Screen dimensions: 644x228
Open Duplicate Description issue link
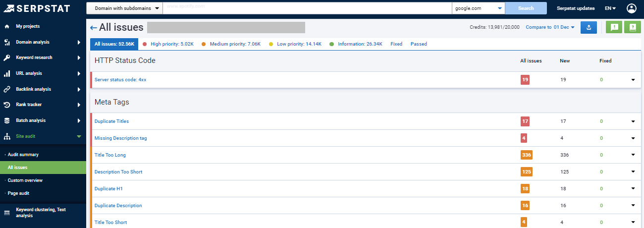pos(118,206)
